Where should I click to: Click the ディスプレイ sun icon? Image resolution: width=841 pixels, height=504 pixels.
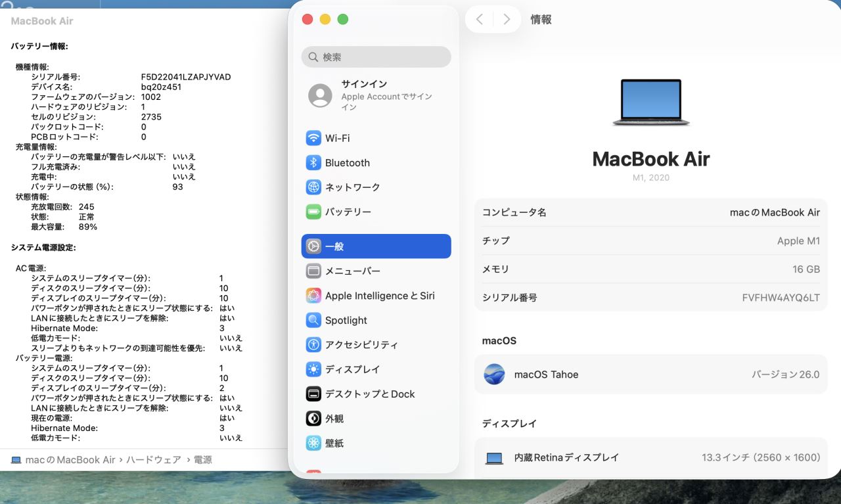[x=313, y=369]
